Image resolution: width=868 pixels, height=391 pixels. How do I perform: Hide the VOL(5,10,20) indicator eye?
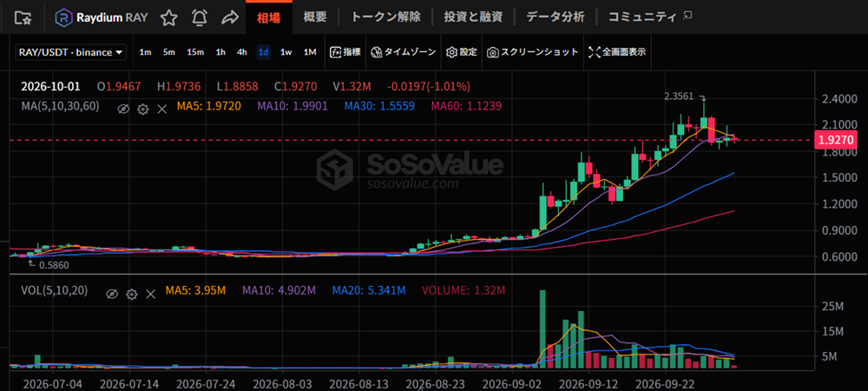(112, 294)
